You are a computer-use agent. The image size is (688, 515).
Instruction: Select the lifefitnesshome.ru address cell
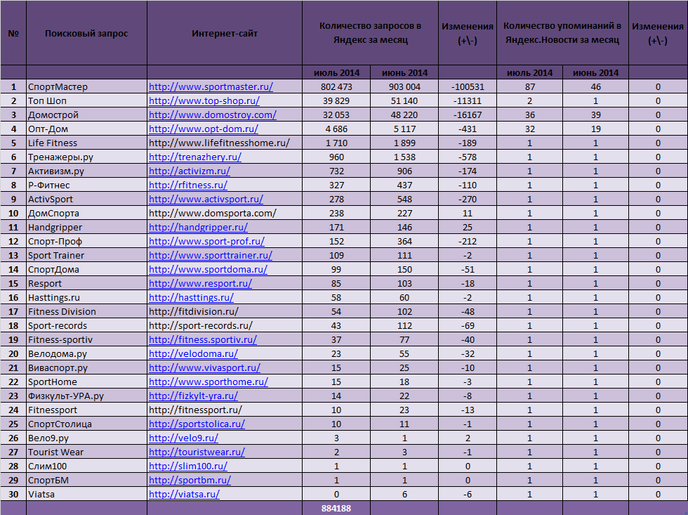225,143
